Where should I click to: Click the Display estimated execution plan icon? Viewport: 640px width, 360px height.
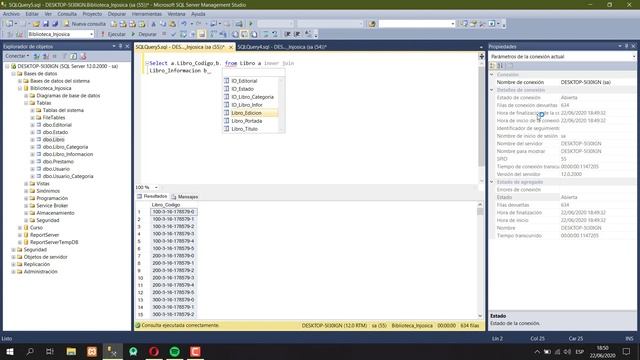pyautogui.click(x=183, y=34)
